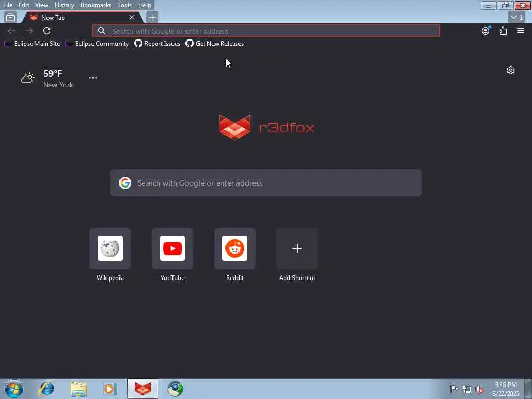
Task: Open the File menu
Action: tap(7, 5)
